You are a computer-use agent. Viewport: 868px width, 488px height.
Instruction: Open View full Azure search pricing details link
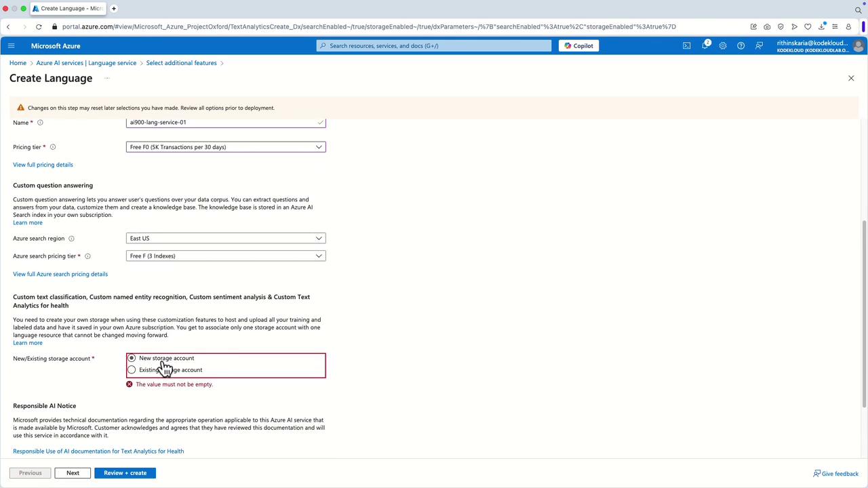point(60,274)
